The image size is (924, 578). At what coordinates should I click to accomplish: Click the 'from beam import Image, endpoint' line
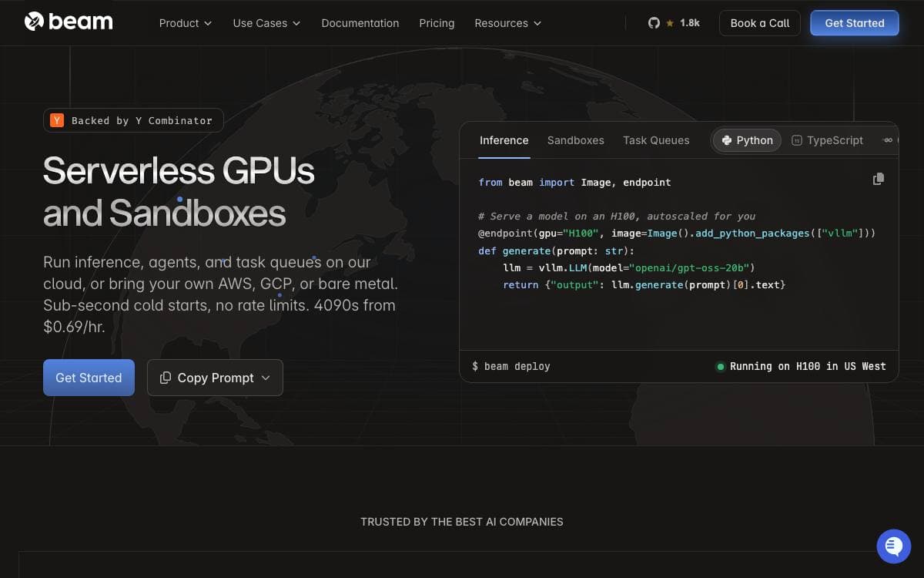[x=574, y=183]
